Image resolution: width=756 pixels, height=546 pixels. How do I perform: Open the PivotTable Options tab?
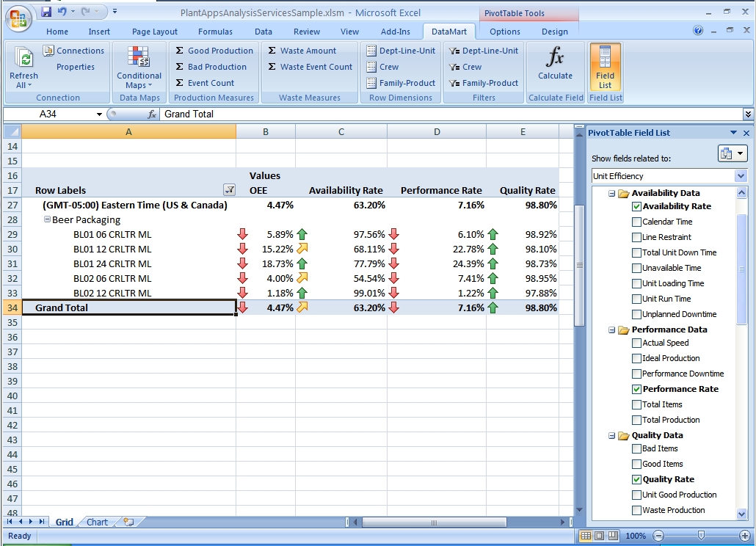point(505,32)
